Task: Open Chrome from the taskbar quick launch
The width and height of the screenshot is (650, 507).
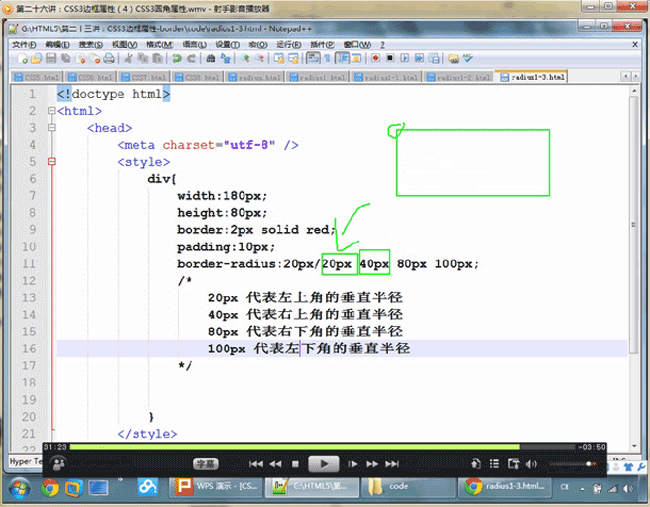Action: pos(49,488)
